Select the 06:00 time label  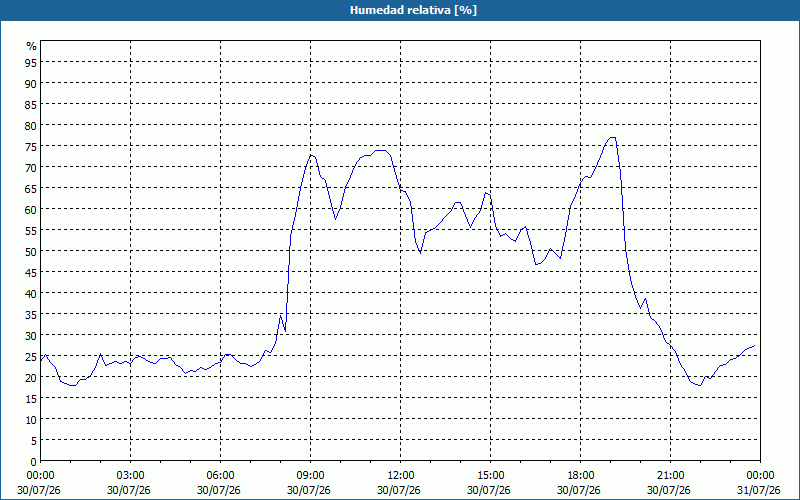coord(220,476)
